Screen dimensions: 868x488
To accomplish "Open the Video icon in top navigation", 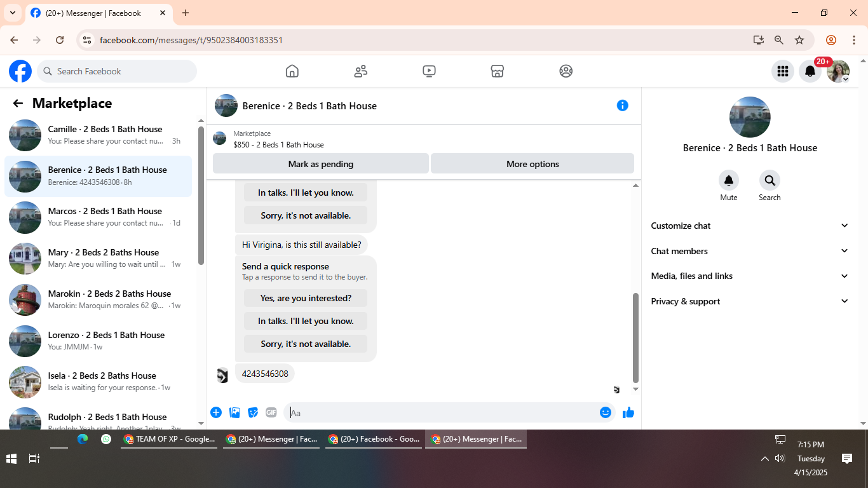I will point(429,71).
